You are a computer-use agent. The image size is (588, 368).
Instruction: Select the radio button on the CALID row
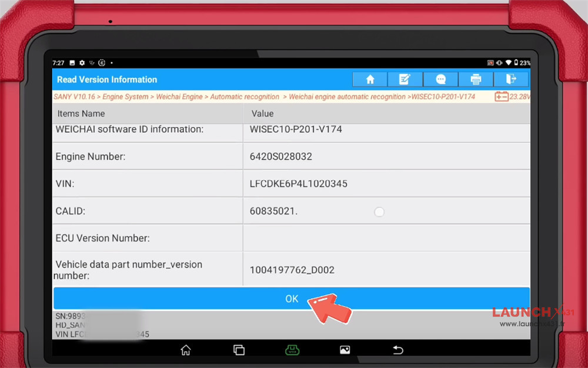[379, 211]
